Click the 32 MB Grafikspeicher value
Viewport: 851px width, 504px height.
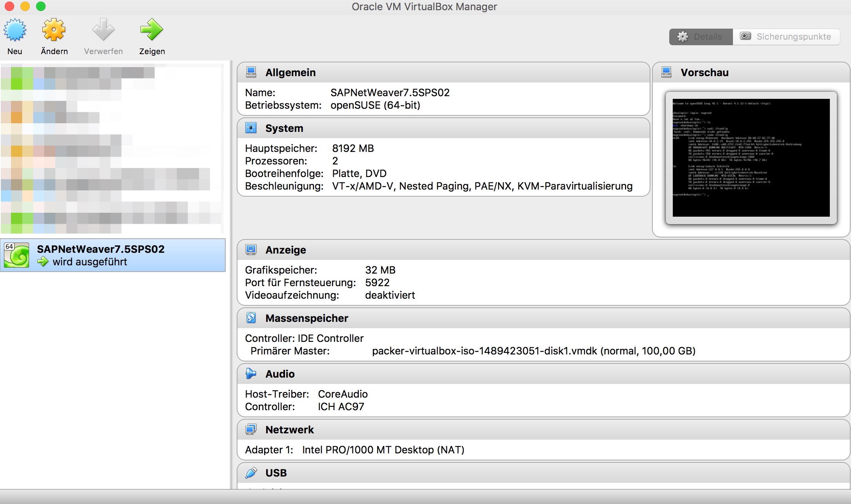pos(380,270)
